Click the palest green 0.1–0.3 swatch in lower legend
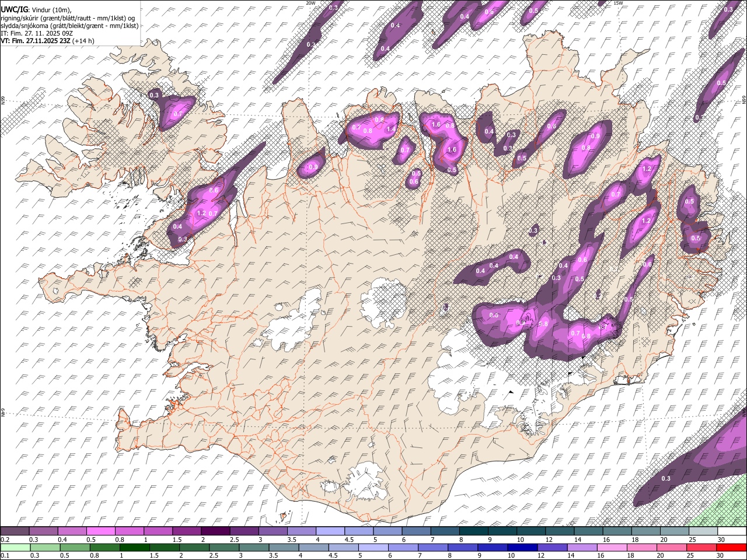Viewport: 747px width, 560px height. [16, 548]
